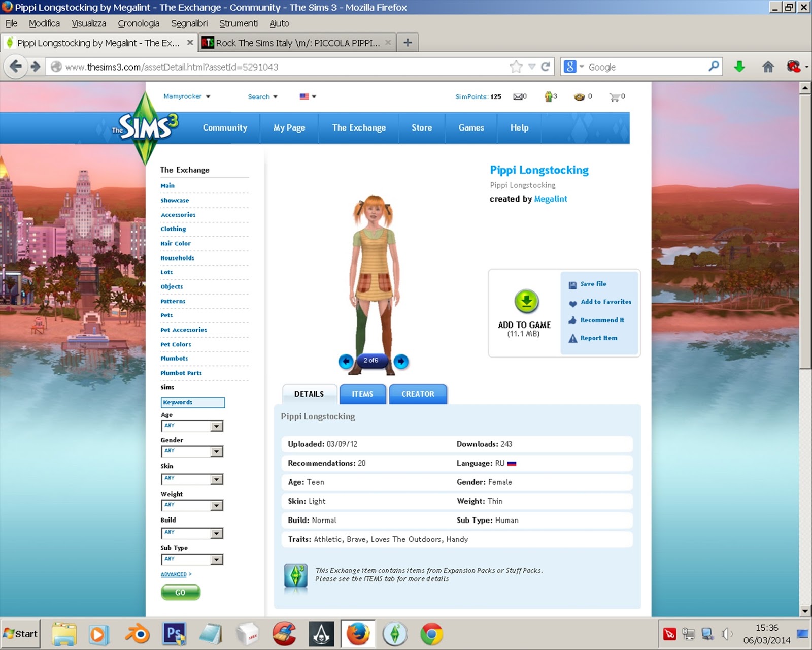Screen dimensions: 812x650
Task: Click the Report Item warning icon
Action: [572, 338]
